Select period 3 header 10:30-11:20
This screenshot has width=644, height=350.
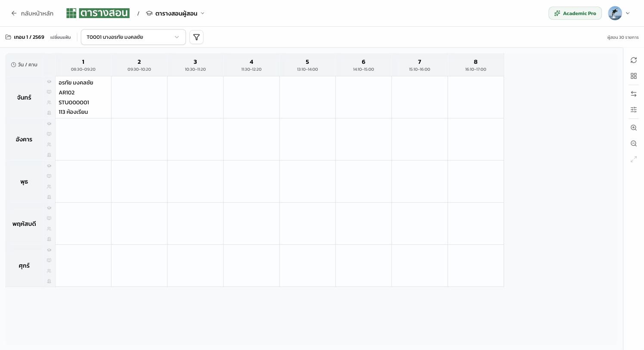tap(195, 65)
